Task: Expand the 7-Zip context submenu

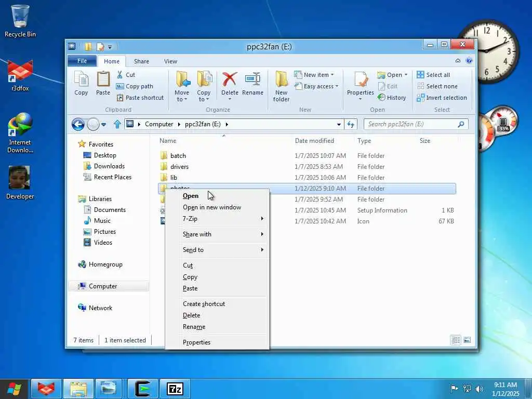Action: coord(223,219)
